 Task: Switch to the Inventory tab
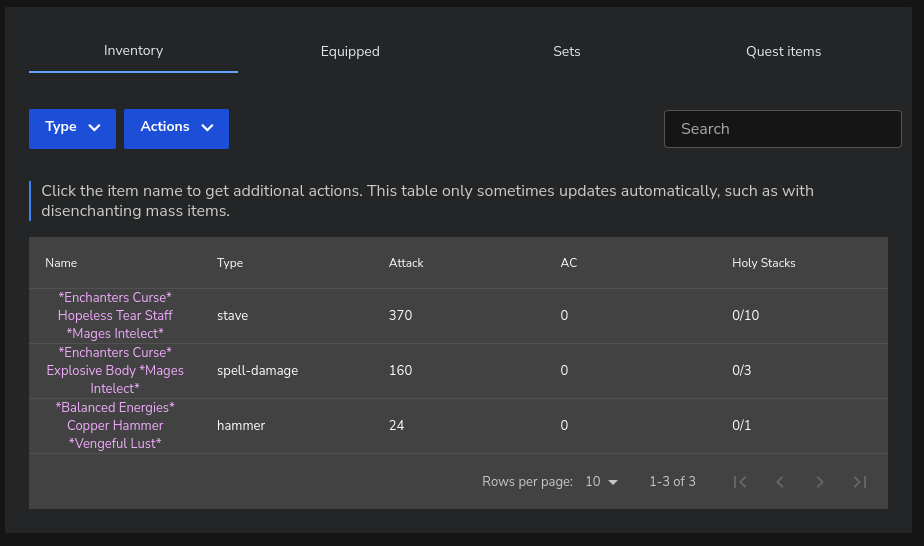pos(133,51)
